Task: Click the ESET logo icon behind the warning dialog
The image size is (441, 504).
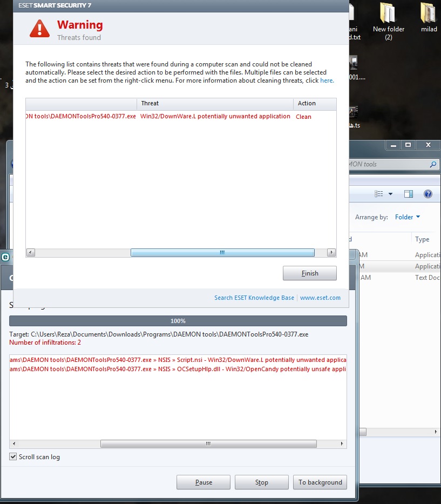Action: [x=3, y=257]
